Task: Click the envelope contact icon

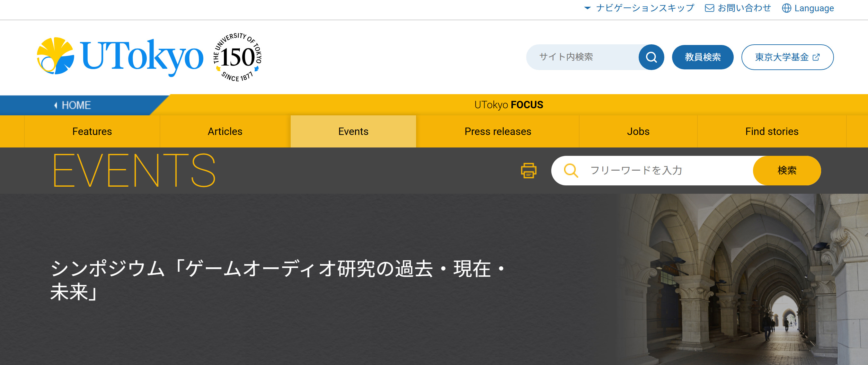Action: click(x=709, y=8)
